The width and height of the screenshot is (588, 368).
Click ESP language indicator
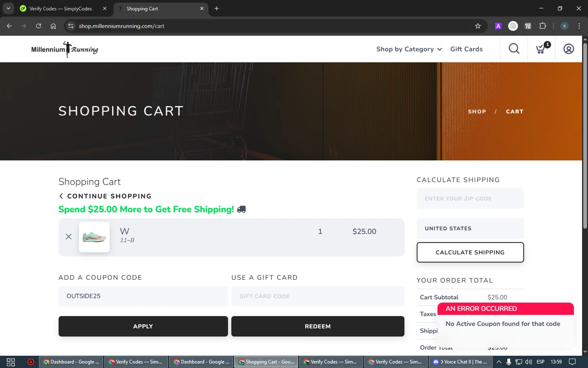coord(541,362)
